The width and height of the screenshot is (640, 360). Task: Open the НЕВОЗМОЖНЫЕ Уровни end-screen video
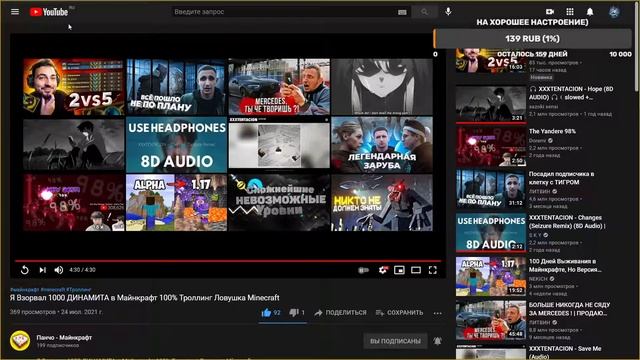click(x=279, y=202)
